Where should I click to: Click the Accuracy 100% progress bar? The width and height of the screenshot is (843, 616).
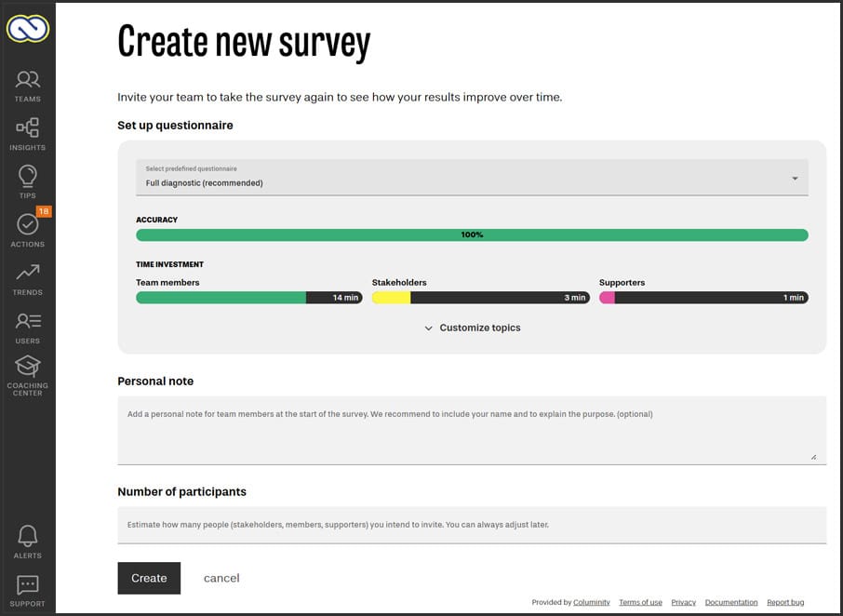coord(472,235)
